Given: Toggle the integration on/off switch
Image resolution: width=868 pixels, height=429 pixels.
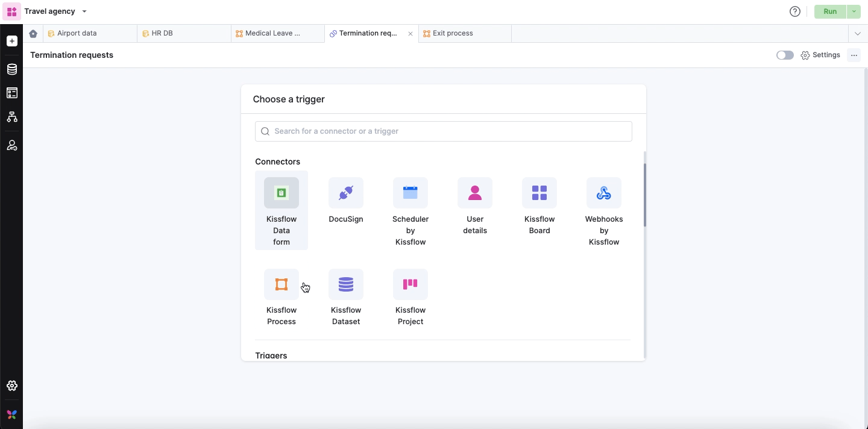Looking at the screenshot, I should coord(785,55).
